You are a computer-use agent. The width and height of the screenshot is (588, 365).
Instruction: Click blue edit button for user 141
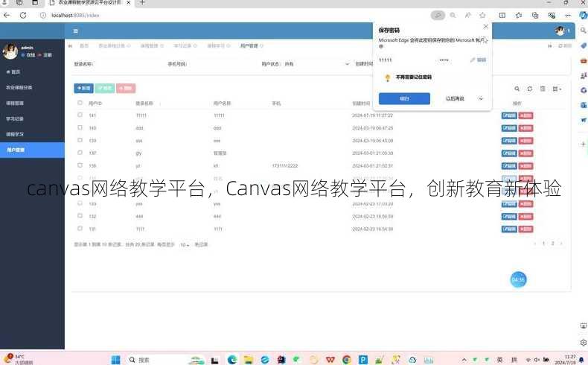[x=509, y=115]
